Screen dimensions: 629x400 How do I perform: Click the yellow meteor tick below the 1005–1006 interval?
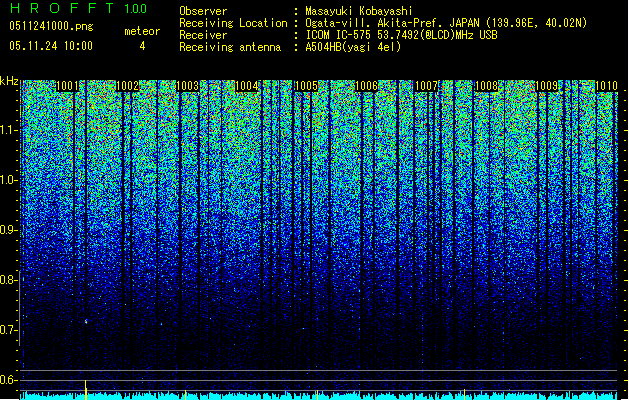point(317,394)
